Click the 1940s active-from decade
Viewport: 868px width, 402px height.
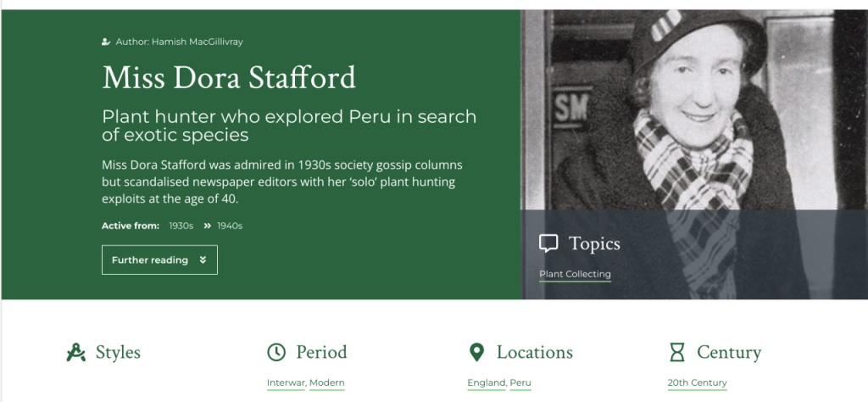click(x=230, y=226)
